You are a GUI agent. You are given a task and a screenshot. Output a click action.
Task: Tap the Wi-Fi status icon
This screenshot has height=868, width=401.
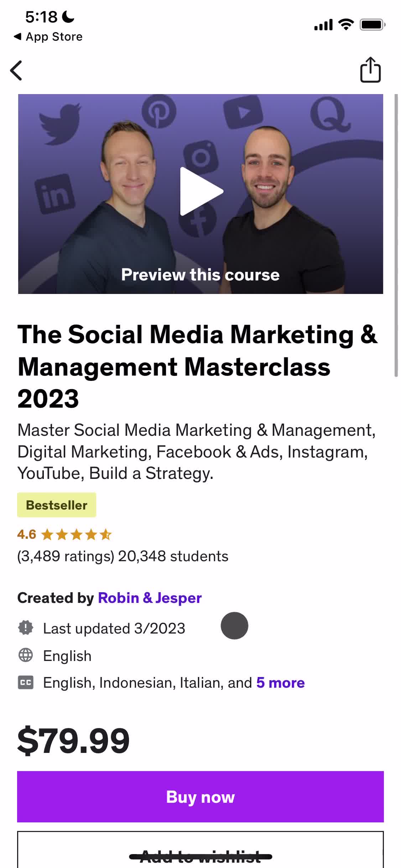[x=345, y=25]
